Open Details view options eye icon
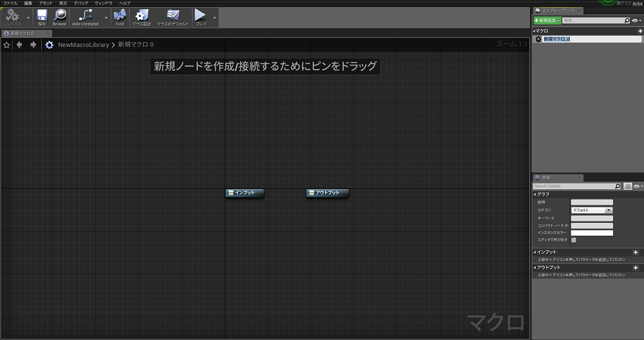644x340 pixels. [x=638, y=187]
